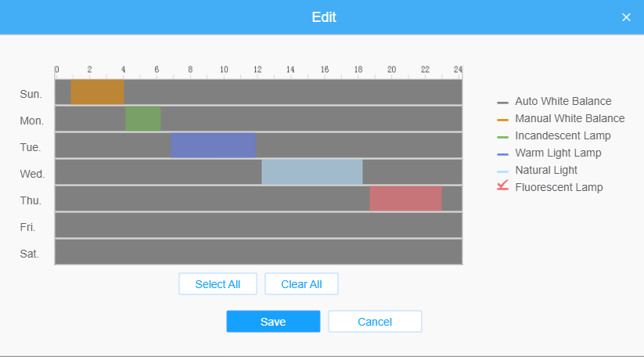Click the Fluorescent Lamp legend label
Screen dimensions: 644x357
pos(559,187)
